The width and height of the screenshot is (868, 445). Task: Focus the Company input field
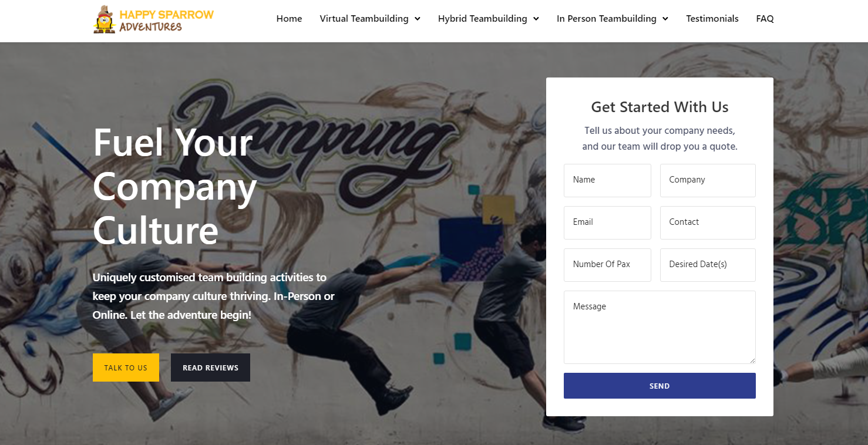click(708, 180)
